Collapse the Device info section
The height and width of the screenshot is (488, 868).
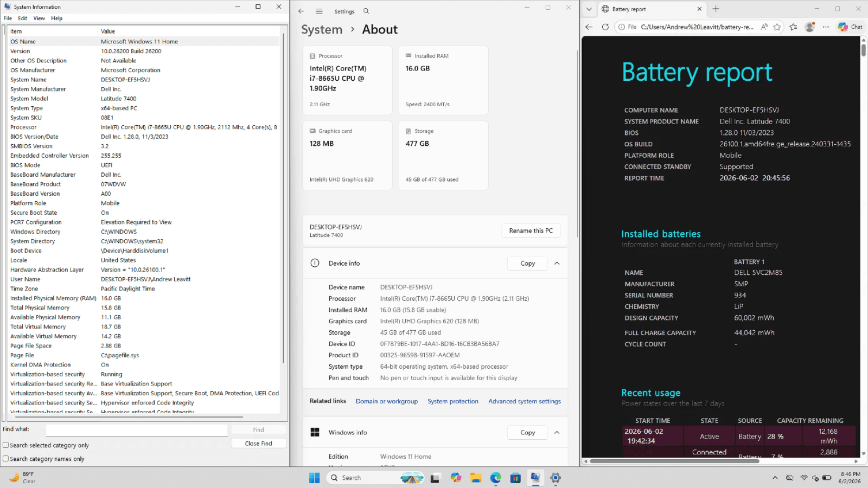pyautogui.click(x=557, y=263)
